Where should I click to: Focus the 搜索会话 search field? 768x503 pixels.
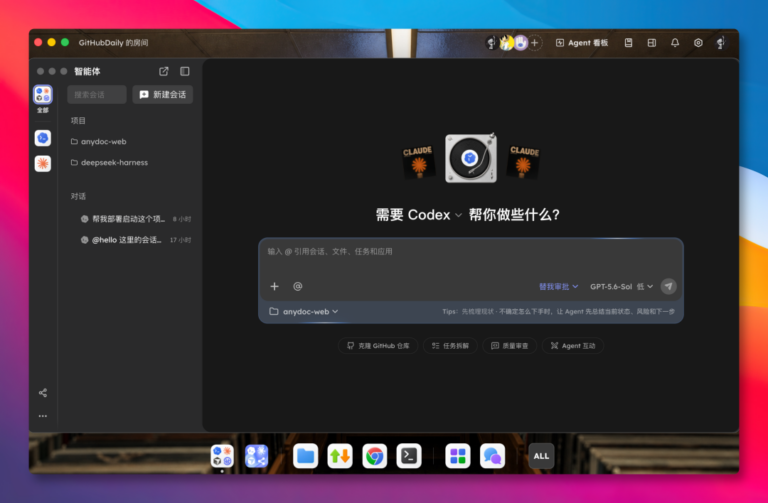coord(97,95)
